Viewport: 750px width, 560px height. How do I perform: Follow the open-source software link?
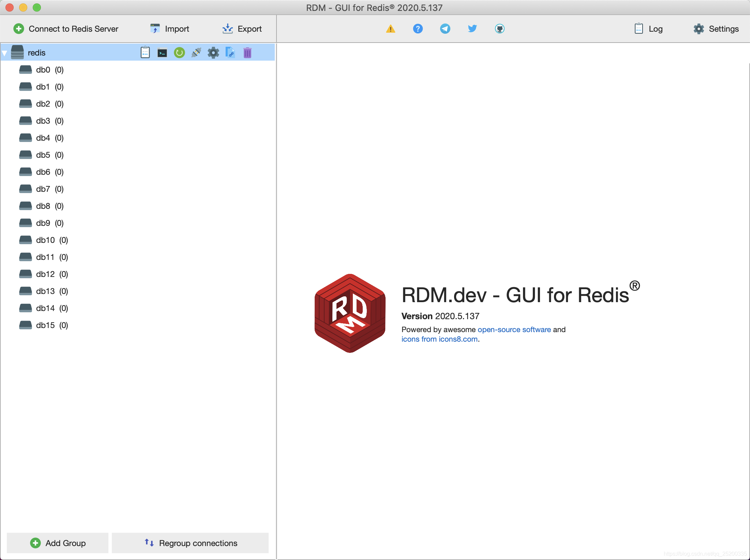coord(514,329)
